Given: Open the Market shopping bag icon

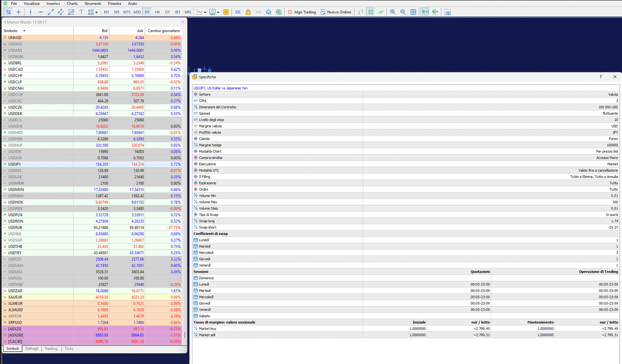Looking at the screenshot, I should pyautogui.click(x=248, y=12).
